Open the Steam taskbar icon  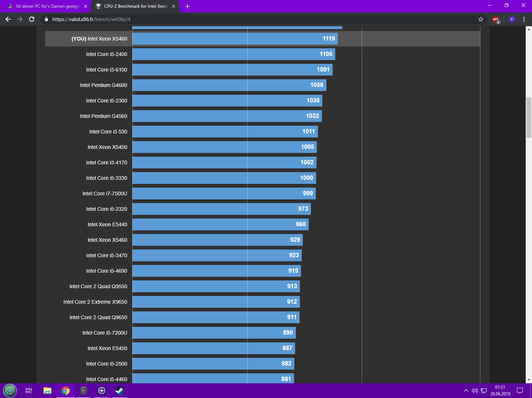[119, 391]
